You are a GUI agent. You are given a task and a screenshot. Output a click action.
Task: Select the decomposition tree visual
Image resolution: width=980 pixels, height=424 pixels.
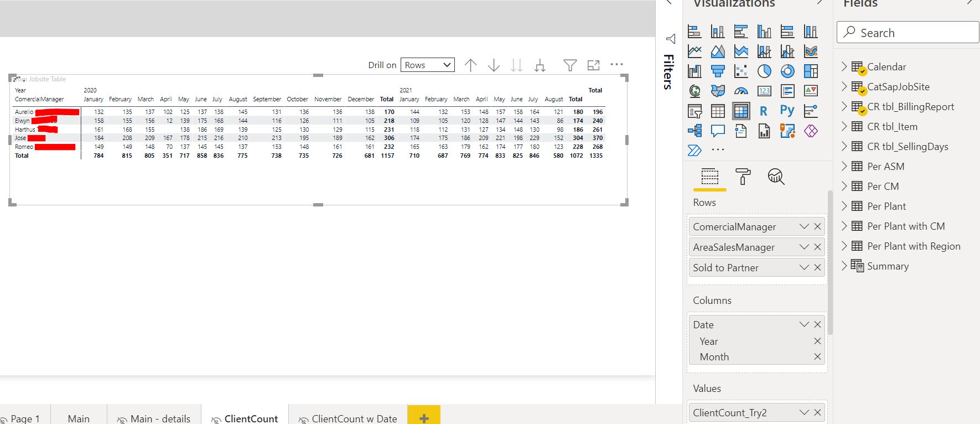[694, 131]
